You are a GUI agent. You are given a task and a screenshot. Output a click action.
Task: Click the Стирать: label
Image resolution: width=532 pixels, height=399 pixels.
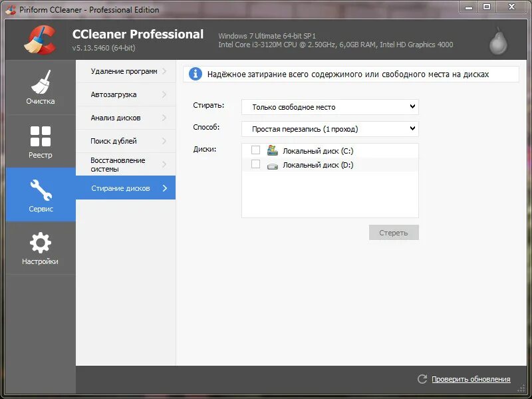click(x=208, y=105)
